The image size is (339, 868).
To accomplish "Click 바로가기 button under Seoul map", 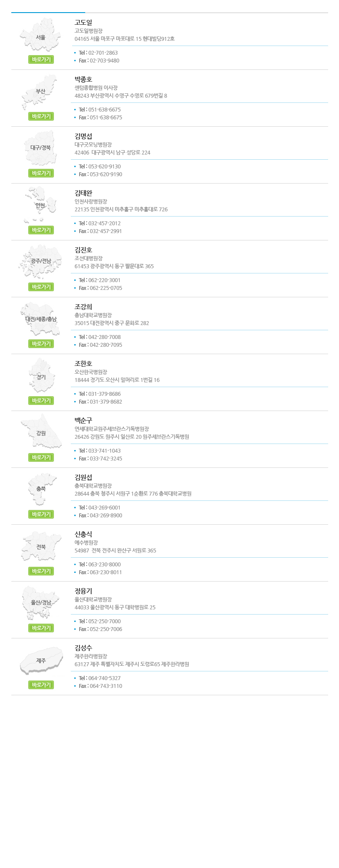I will click(41, 59).
